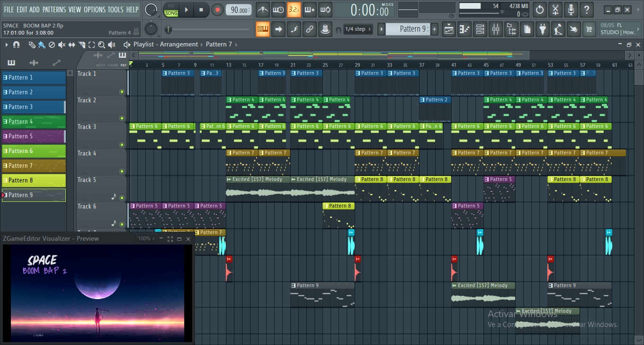
Task: Open the 1/4 step snap dropdown
Action: click(358, 29)
